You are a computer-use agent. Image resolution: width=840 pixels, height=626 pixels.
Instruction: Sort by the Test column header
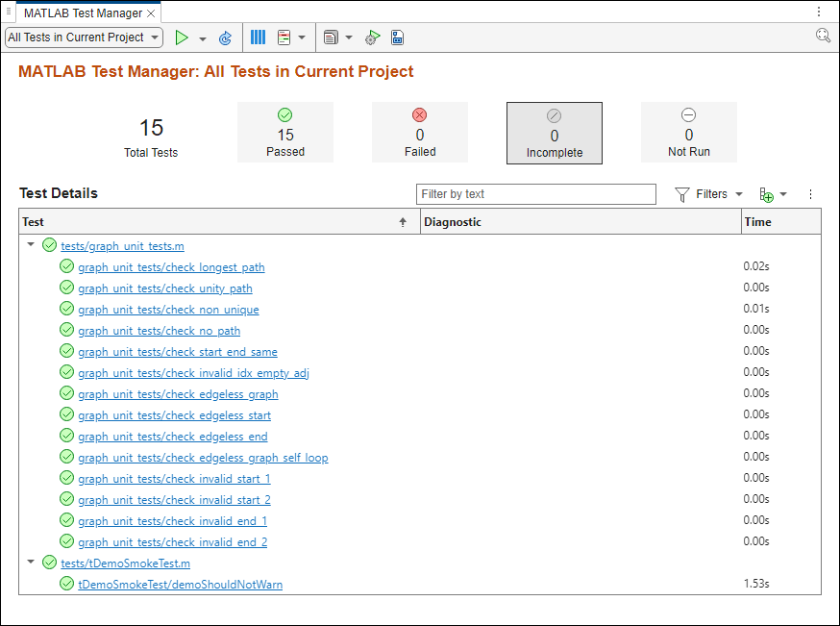click(219, 222)
